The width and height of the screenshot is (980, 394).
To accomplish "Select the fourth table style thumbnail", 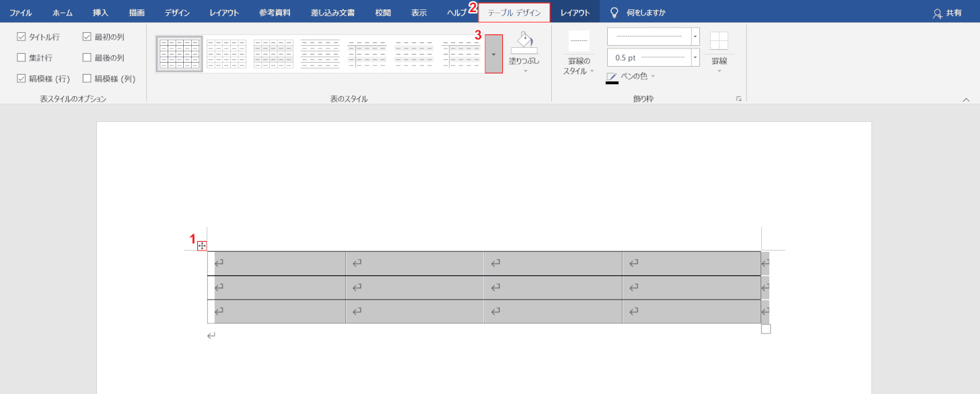I will [x=320, y=54].
